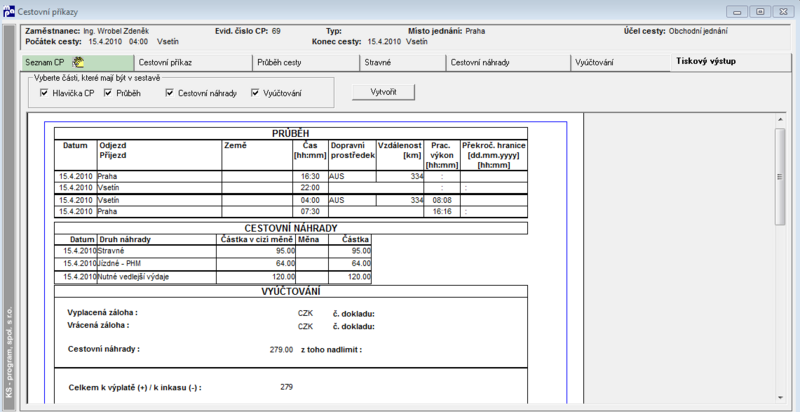800x412 pixels.
Task: Select the Tiskový výstup tab
Action: pyautogui.click(x=729, y=62)
